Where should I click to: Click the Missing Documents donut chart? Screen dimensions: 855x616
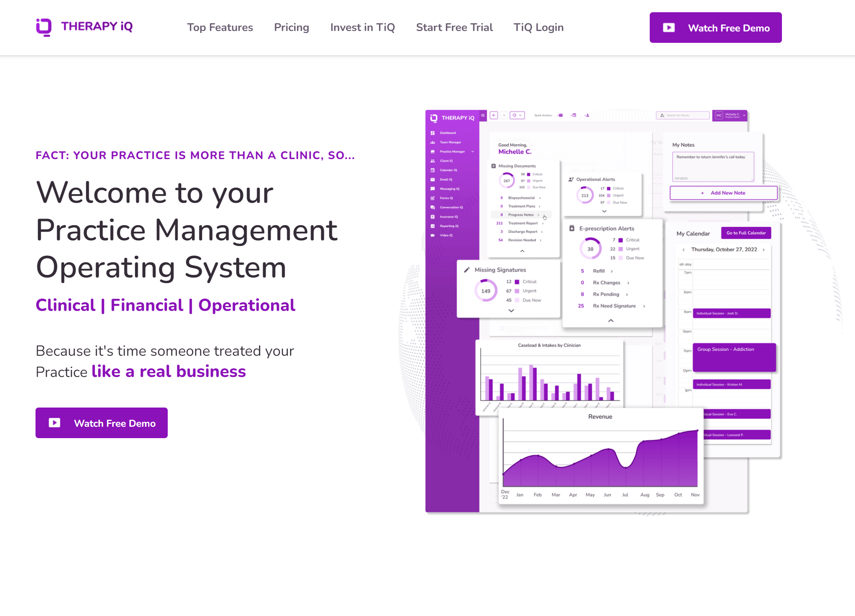click(506, 180)
